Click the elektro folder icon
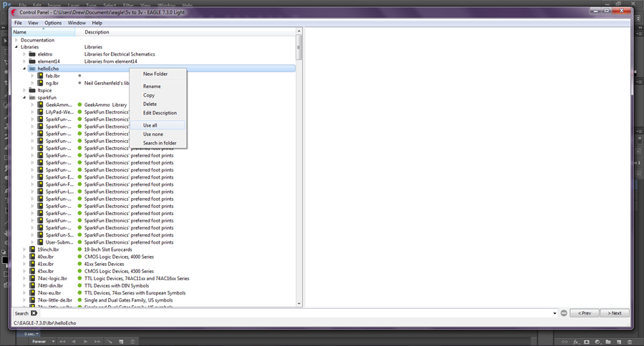 (x=32, y=54)
